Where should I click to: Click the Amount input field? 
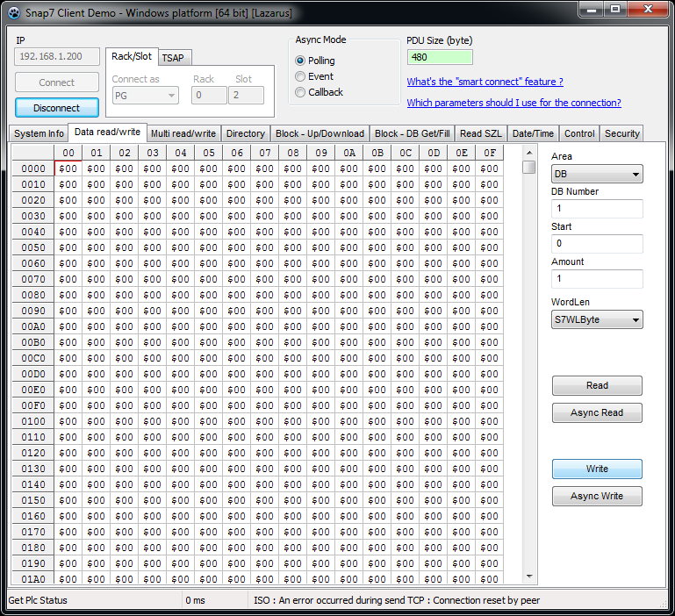point(597,279)
